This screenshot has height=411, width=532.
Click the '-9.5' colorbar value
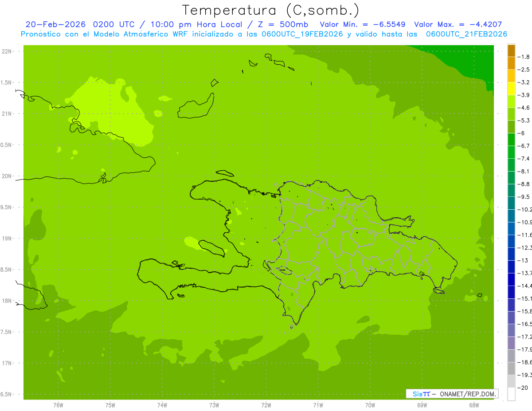click(524, 197)
